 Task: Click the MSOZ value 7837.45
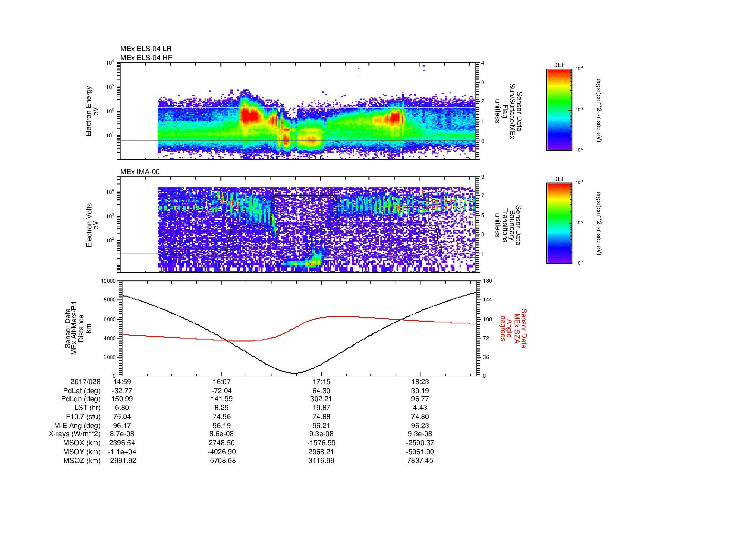(x=420, y=461)
